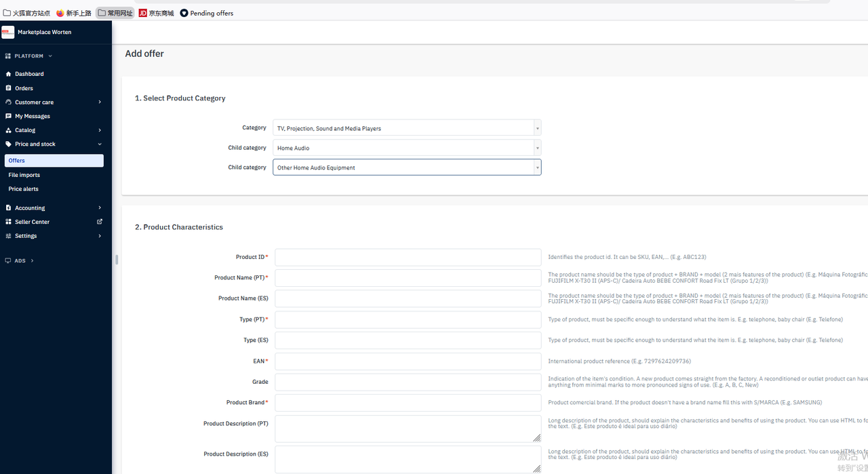Open File imports menu item

24,175
